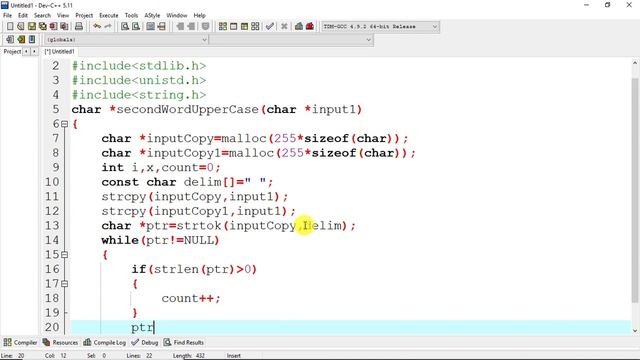640x360 pixels.
Task: Open the Project menu
Action: pos(84,16)
